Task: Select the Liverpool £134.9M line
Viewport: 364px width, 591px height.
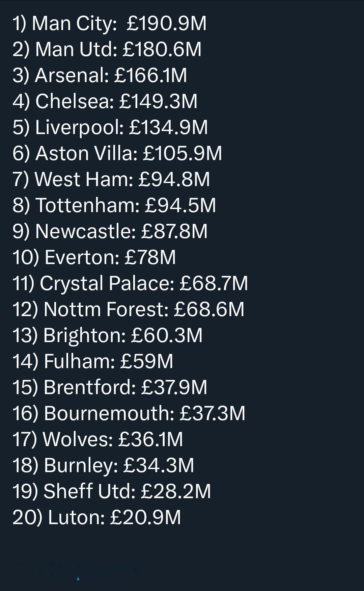Action: (110, 128)
